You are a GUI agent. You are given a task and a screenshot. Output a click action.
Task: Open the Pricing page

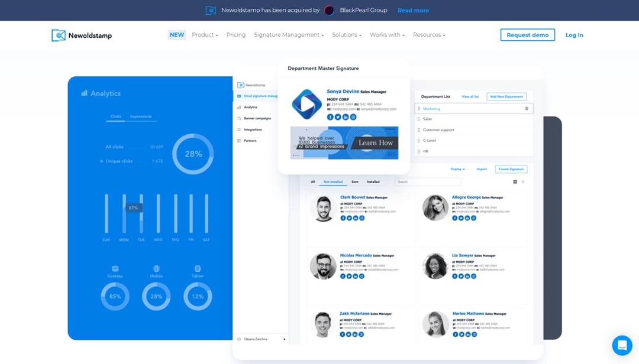[x=236, y=35]
